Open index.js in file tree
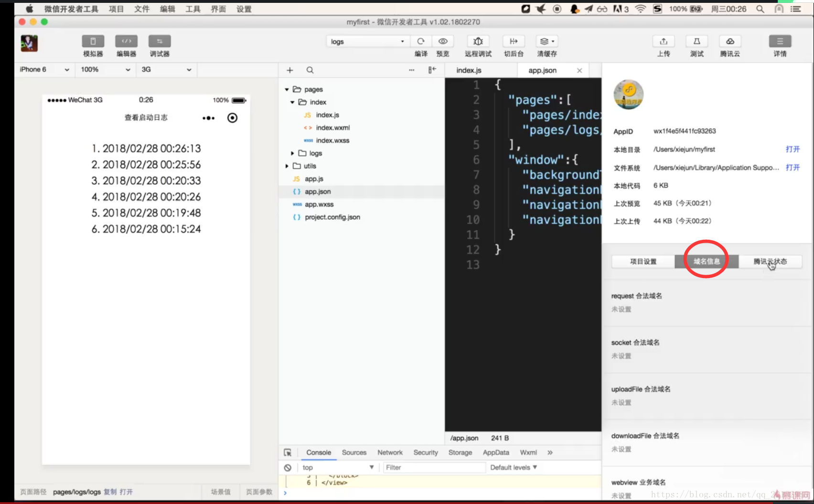 [327, 115]
